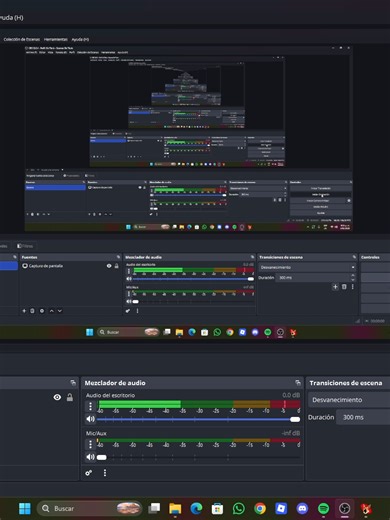The height and width of the screenshot is (520, 390).
Task: Open Discord from main taskbar
Action: click(302, 508)
